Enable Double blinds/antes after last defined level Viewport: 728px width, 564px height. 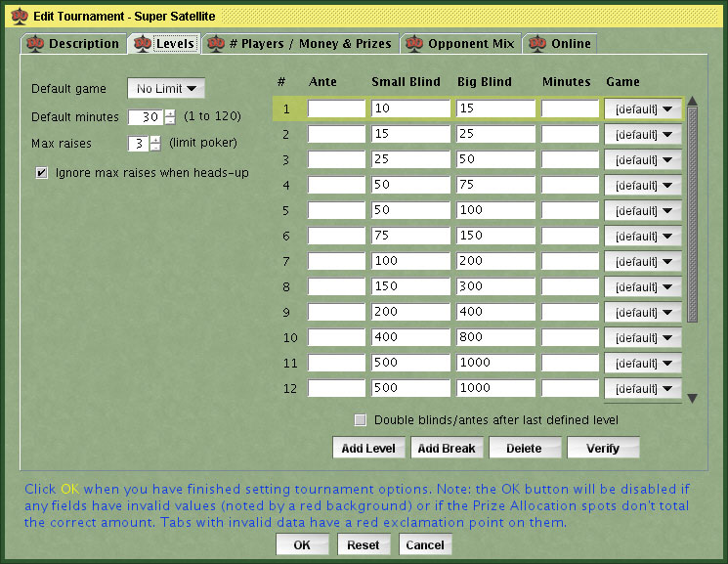click(361, 420)
